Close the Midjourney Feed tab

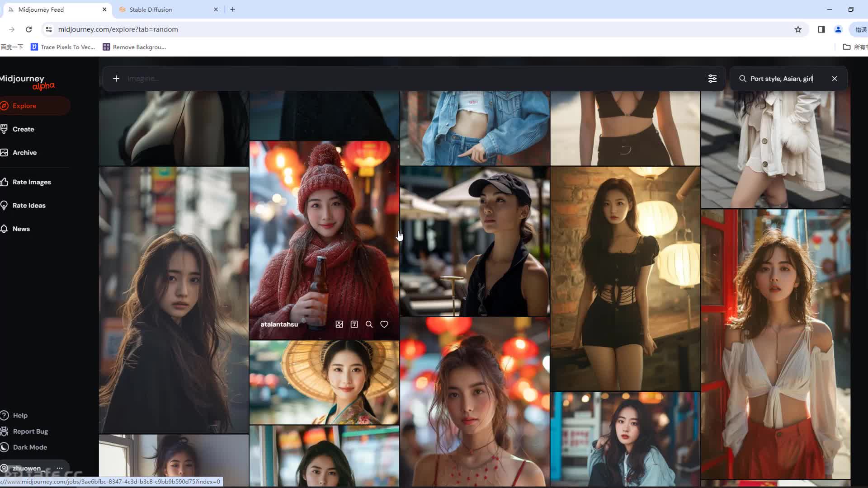click(104, 9)
